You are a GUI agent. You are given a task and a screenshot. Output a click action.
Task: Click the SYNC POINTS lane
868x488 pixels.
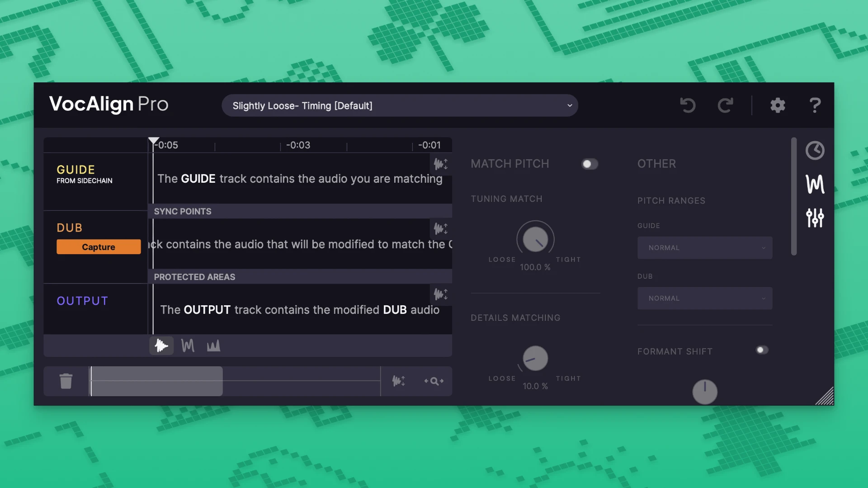click(300, 212)
